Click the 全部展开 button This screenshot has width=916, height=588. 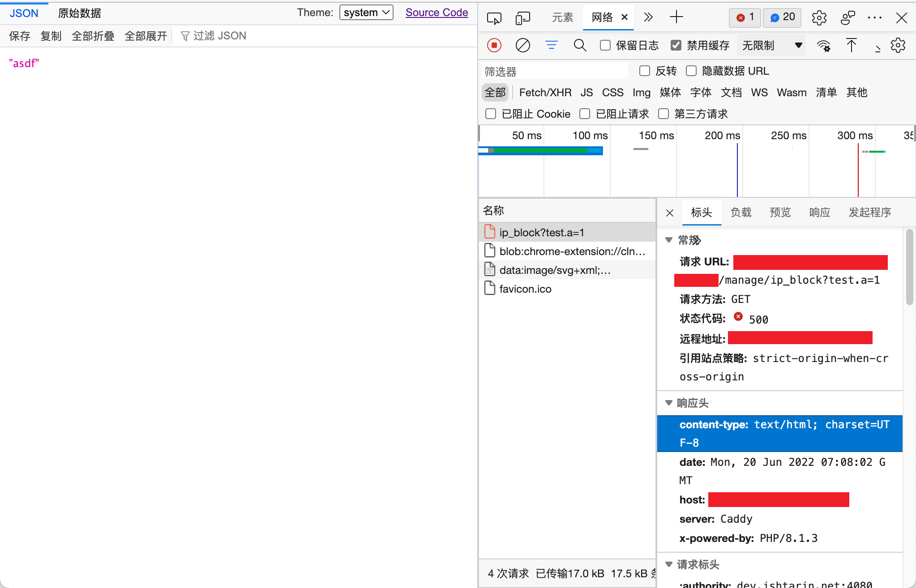146,36
